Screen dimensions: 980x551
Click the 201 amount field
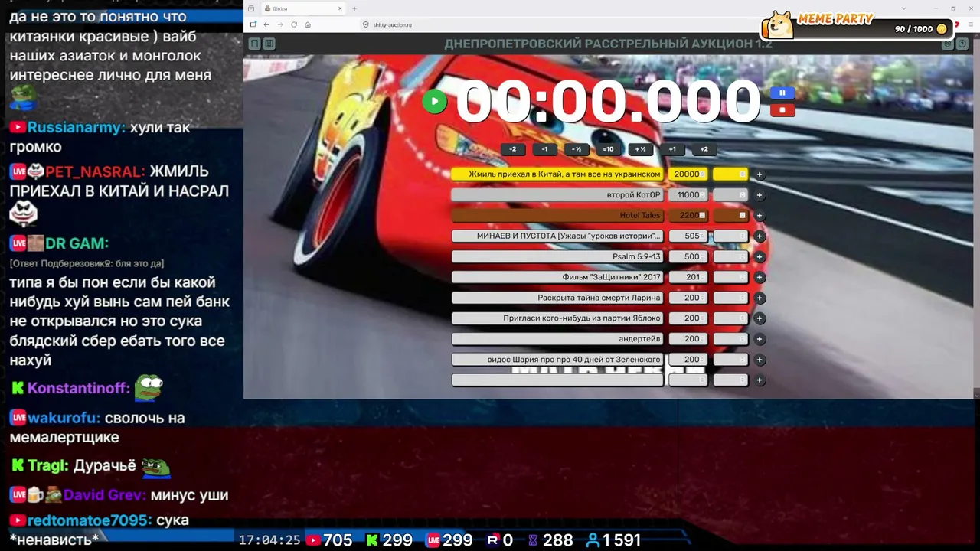click(688, 277)
